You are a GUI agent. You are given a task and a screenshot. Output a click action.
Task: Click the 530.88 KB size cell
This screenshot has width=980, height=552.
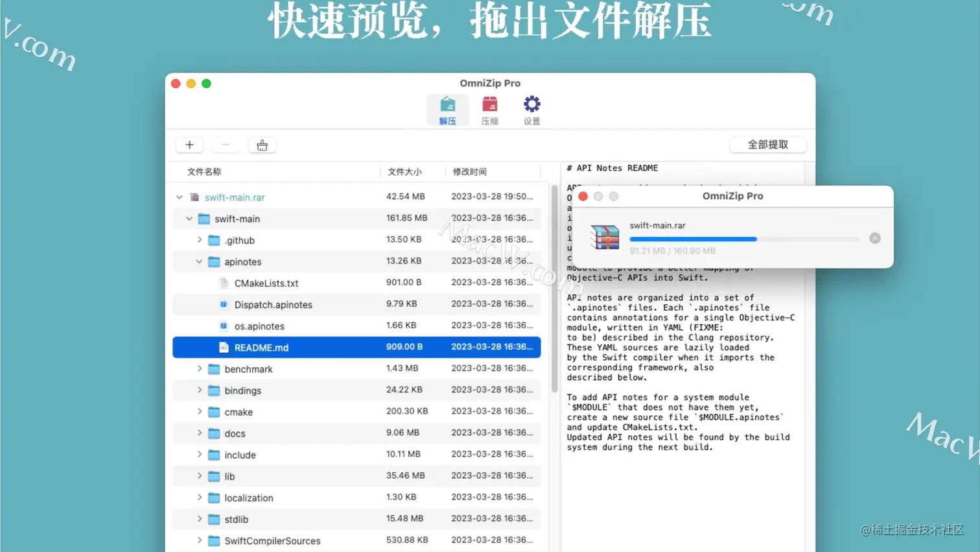[x=407, y=540]
